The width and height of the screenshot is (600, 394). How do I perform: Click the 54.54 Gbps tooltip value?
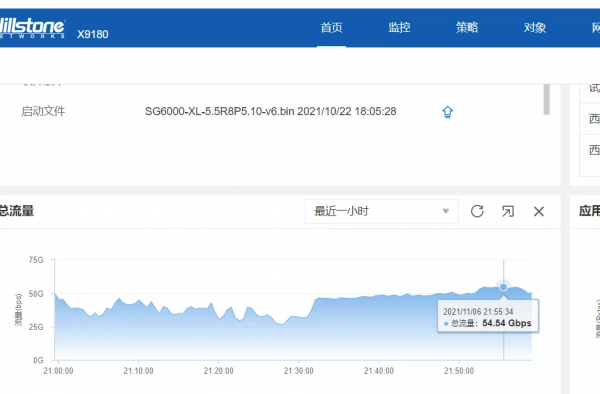click(507, 323)
